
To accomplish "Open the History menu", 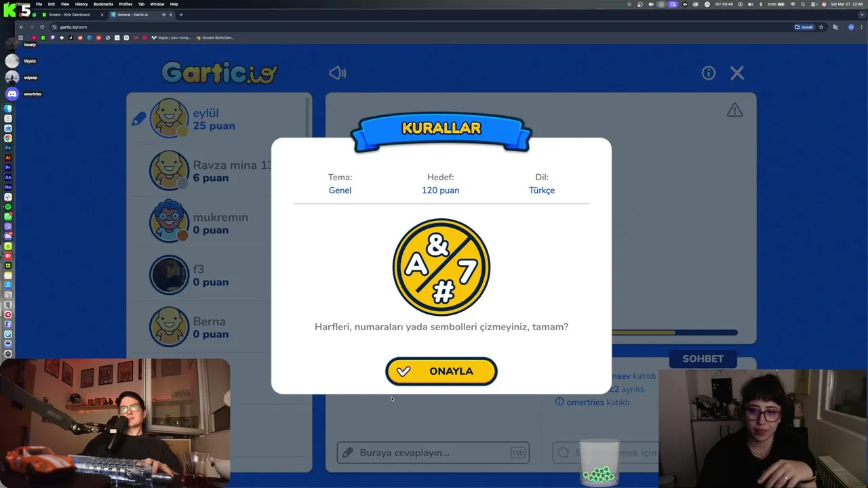I will point(81,4).
